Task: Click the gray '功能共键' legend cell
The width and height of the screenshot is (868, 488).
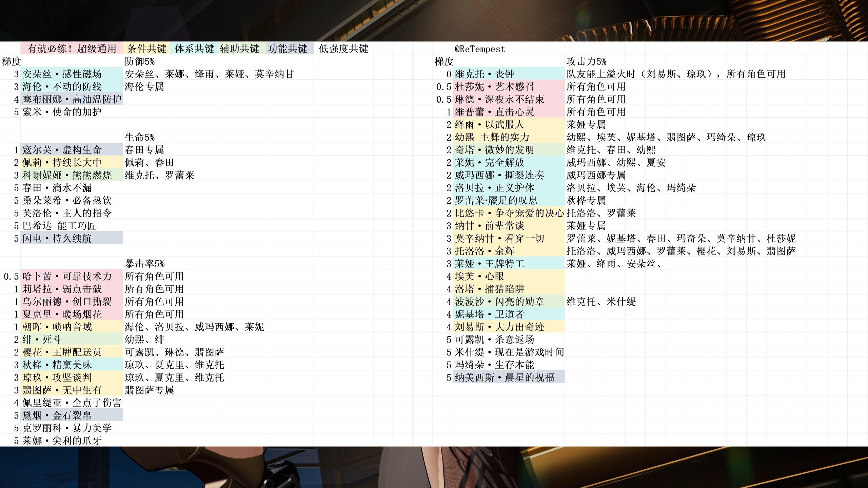Action: tap(288, 49)
